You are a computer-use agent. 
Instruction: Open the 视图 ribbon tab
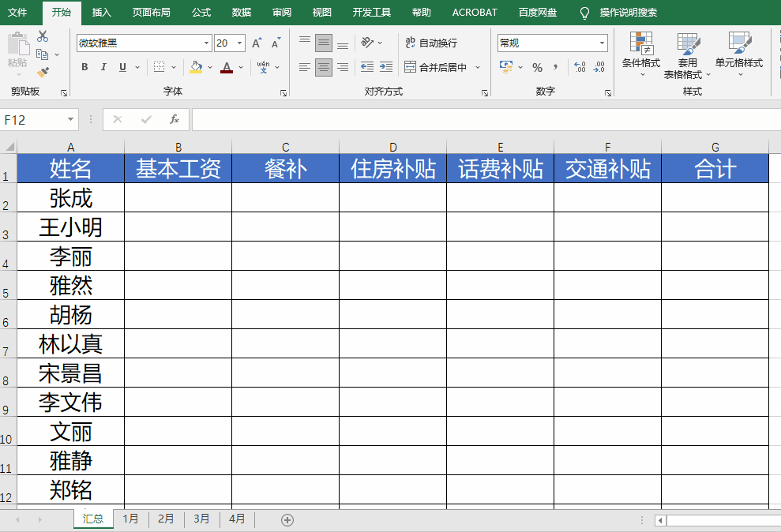[321, 13]
